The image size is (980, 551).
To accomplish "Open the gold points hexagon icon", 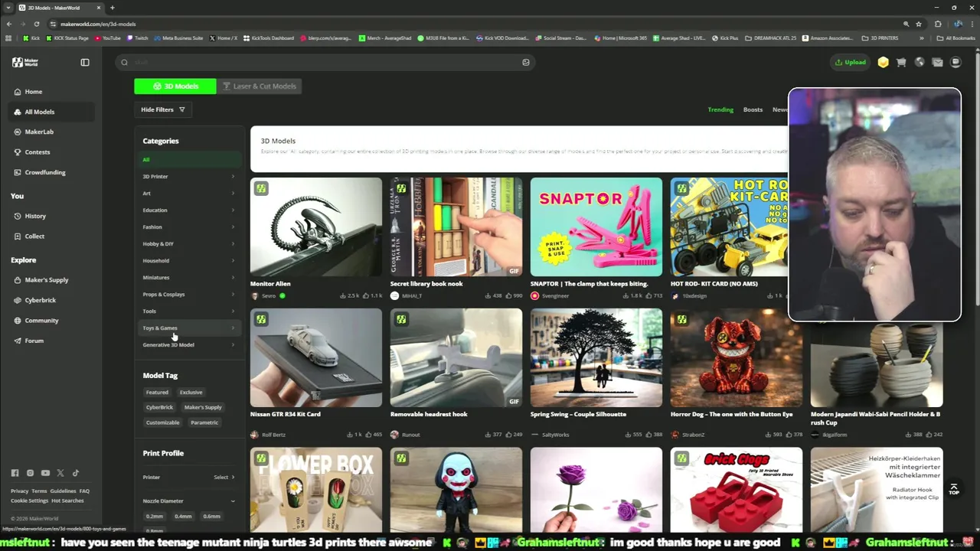I will coord(883,63).
